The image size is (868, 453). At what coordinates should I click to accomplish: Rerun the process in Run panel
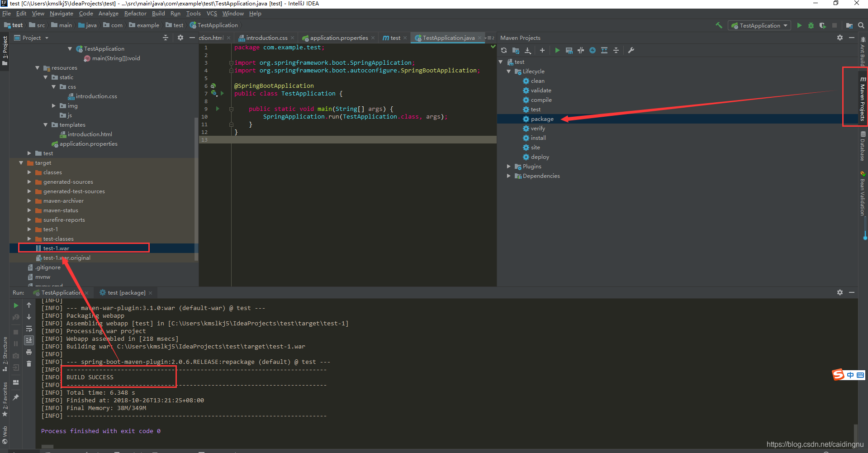coord(16,305)
